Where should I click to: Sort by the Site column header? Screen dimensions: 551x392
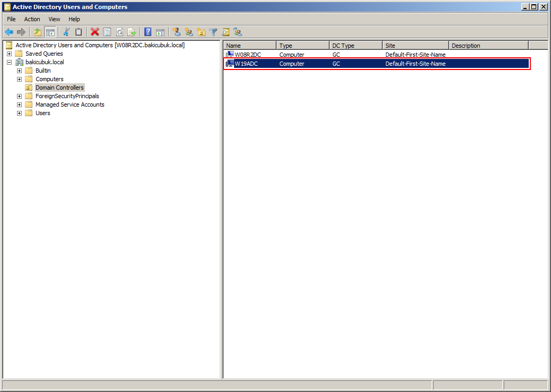(x=416, y=46)
